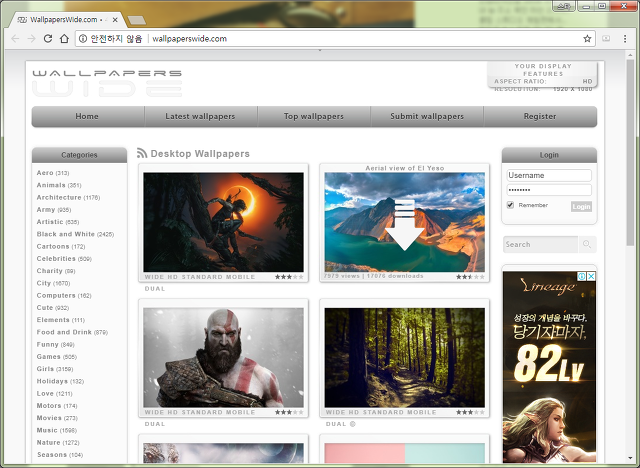Rate the Tomb Raider wallpaper with stars
The image size is (640, 468).
coord(289,277)
